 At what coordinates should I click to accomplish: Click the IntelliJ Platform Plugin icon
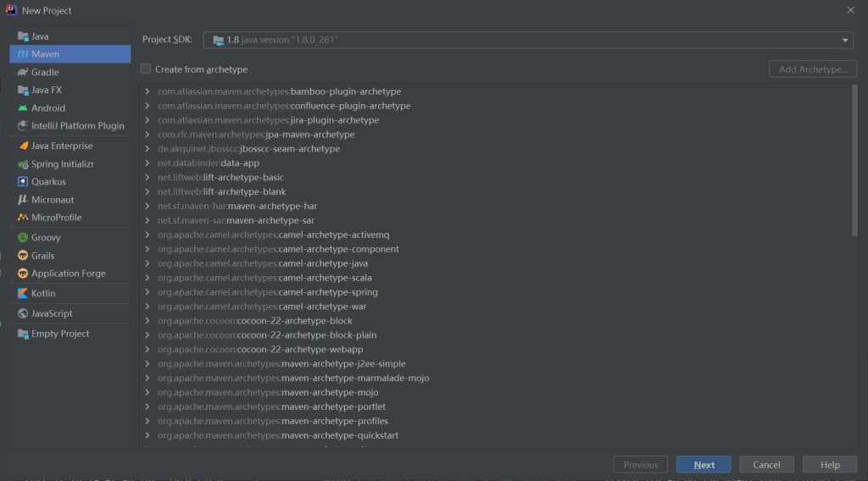[x=23, y=126]
